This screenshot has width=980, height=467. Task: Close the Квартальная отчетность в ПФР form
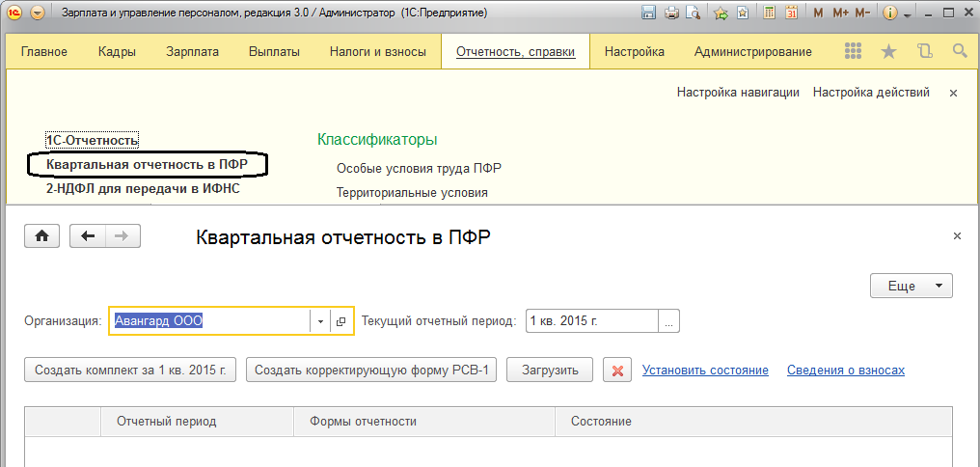[x=957, y=235]
